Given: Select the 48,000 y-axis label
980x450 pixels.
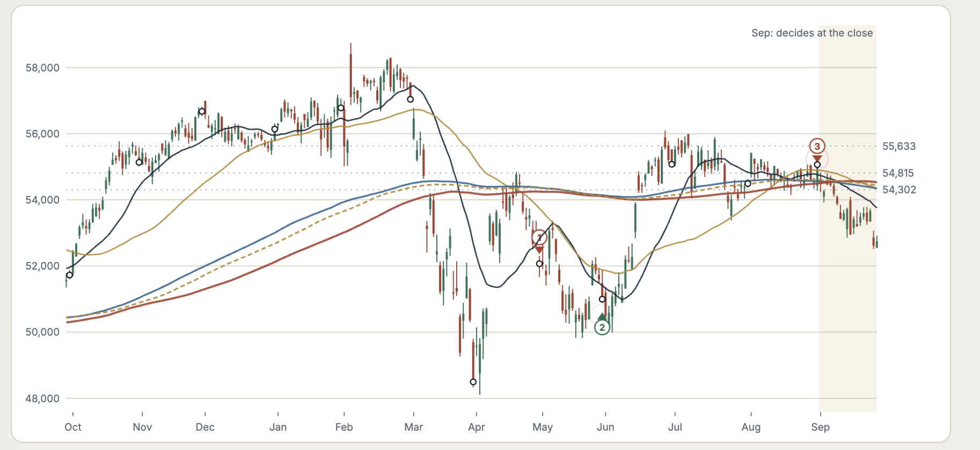Looking at the screenshot, I should pyautogui.click(x=42, y=398).
